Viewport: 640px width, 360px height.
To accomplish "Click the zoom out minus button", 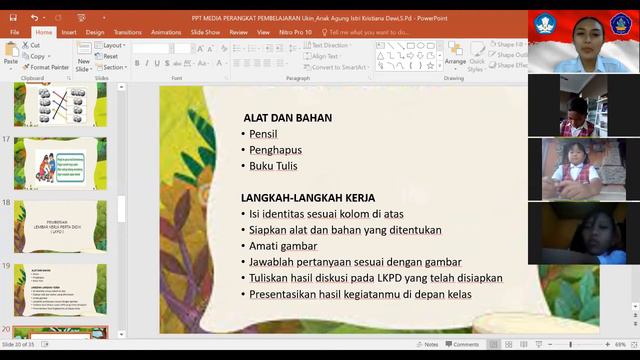I will [550, 344].
